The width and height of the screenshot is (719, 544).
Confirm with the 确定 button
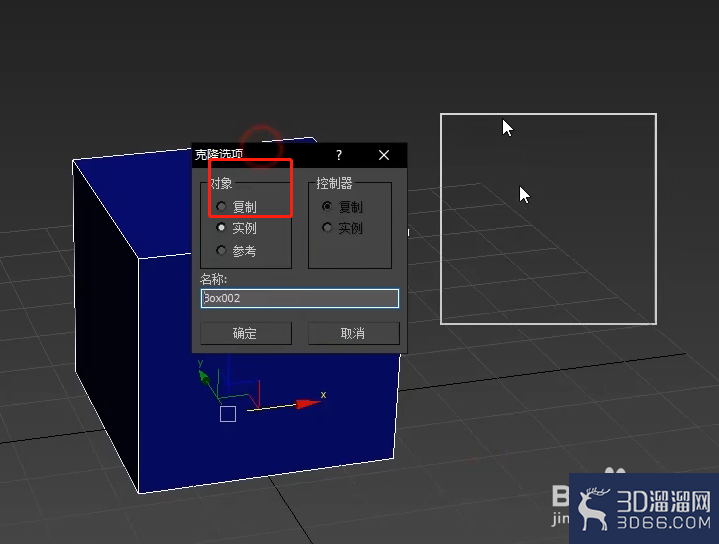(x=246, y=333)
